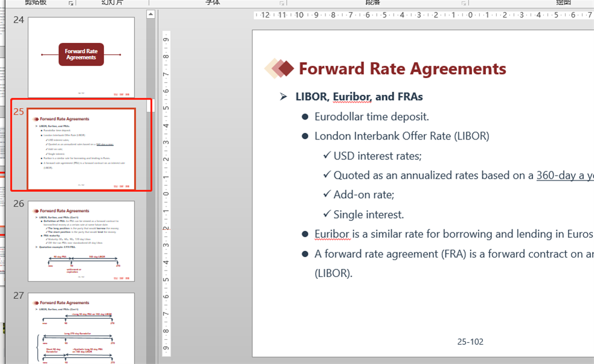Viewport: 594px width, 364px height.
Task: Click the "Euribor is a similar rate" bullet
Action: pyautogui.click(x=453, y=234)
